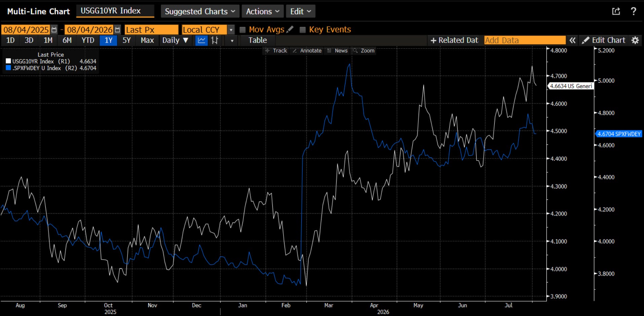Click the start date field 08/04/2025
The image size is (644, 316).
click(26, 30)
